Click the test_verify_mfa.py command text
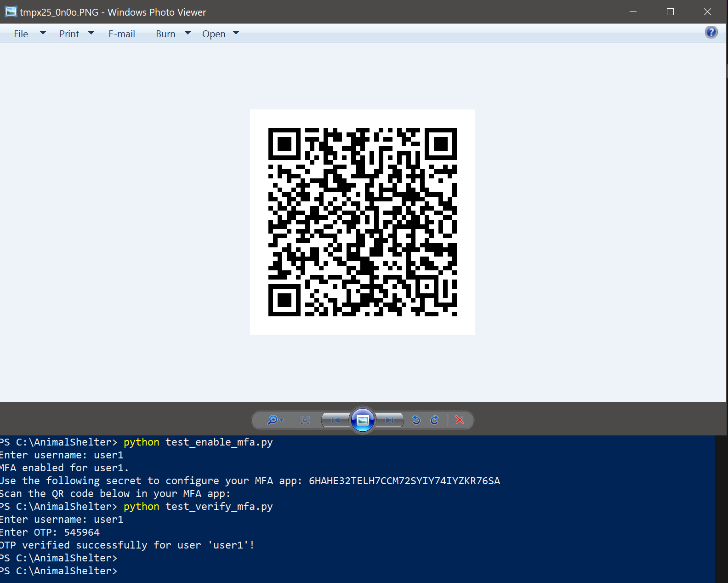The width and height of the screenshot is (728, 583). [x=219, y=507]
